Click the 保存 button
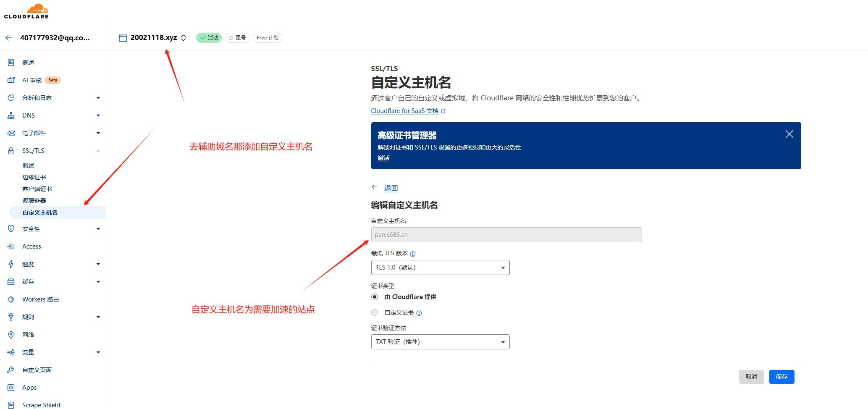The image size is (868, 409). 781,377
